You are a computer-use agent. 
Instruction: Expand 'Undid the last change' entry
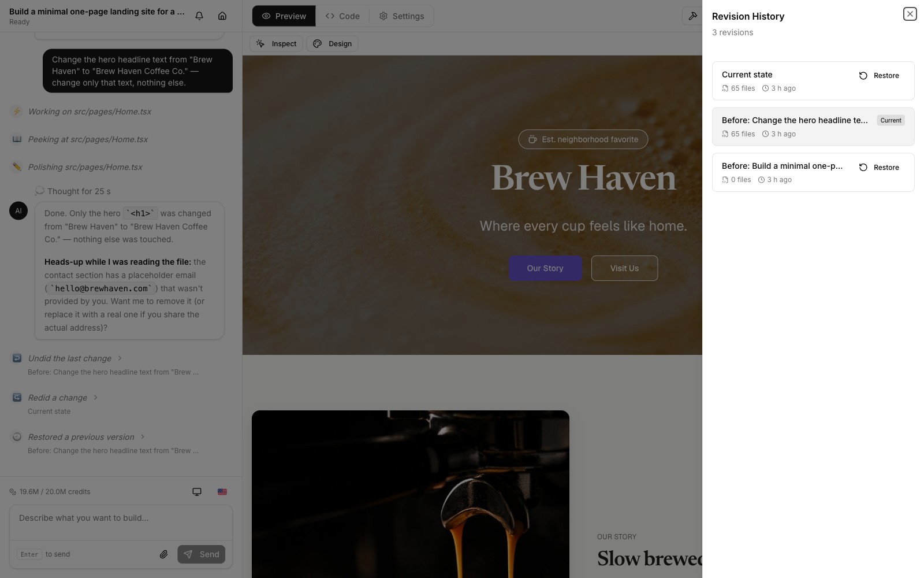click(x=75, y=358)
